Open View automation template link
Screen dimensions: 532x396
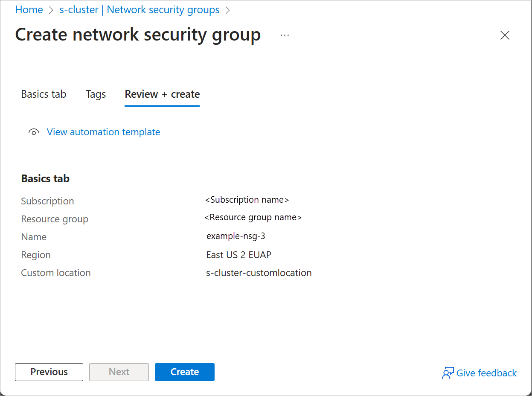point(103,132)
